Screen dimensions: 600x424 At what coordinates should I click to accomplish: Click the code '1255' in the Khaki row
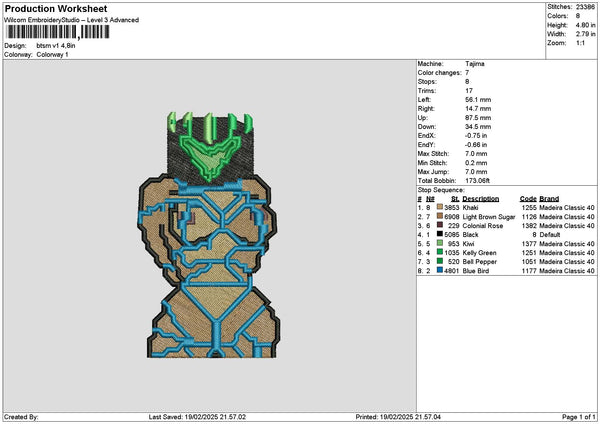point(529,207)
